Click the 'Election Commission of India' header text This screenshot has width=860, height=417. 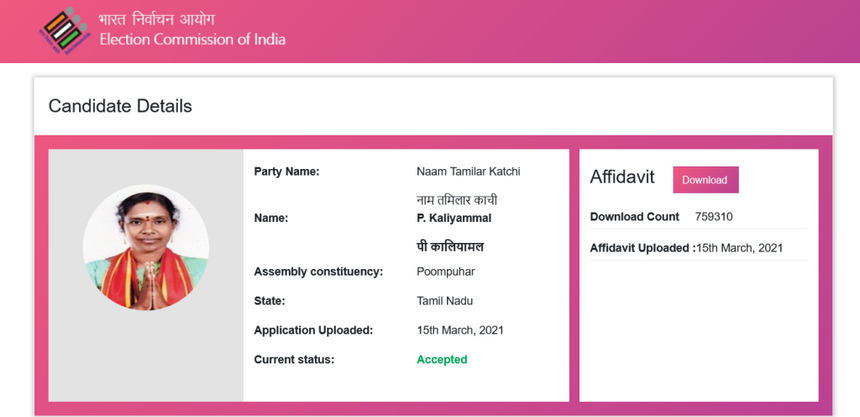192,40
